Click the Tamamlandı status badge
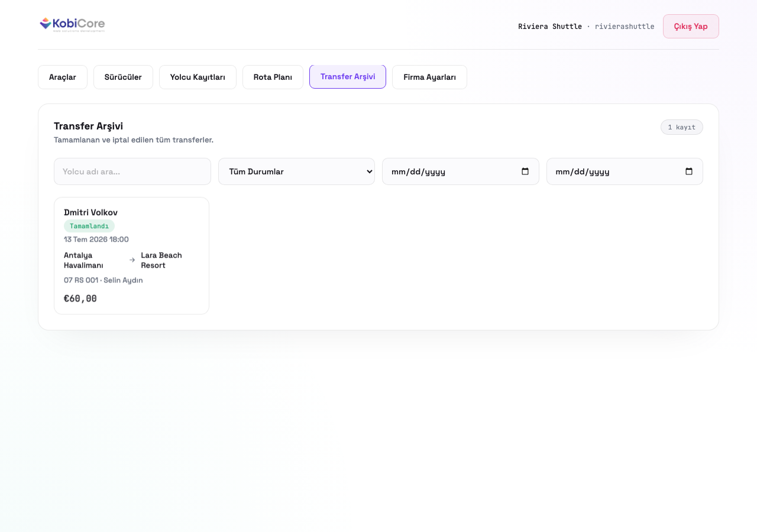 coord(89,226)
